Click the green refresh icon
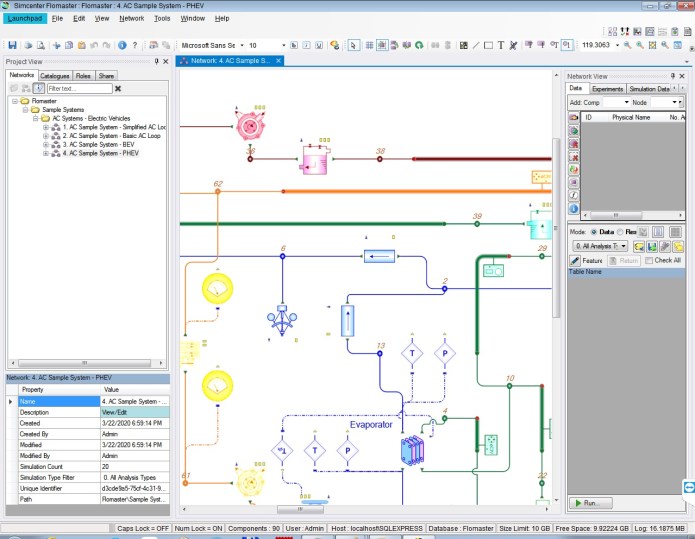 coord(419,45)
